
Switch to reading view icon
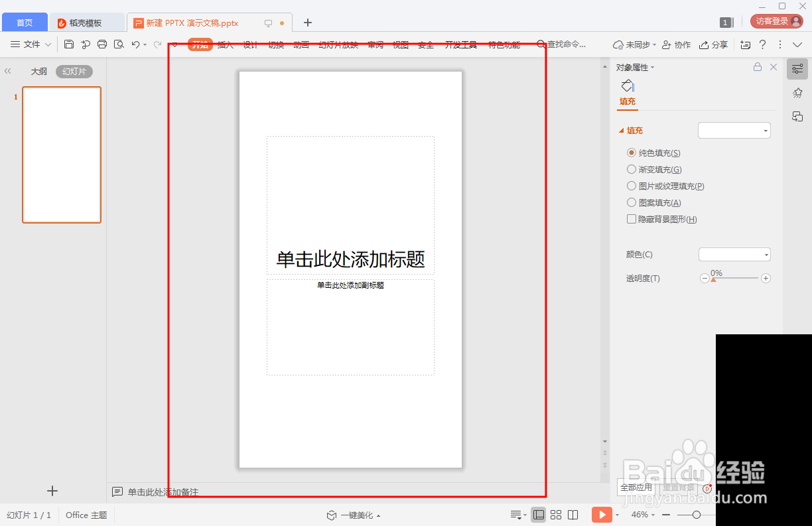click(573, 515)
